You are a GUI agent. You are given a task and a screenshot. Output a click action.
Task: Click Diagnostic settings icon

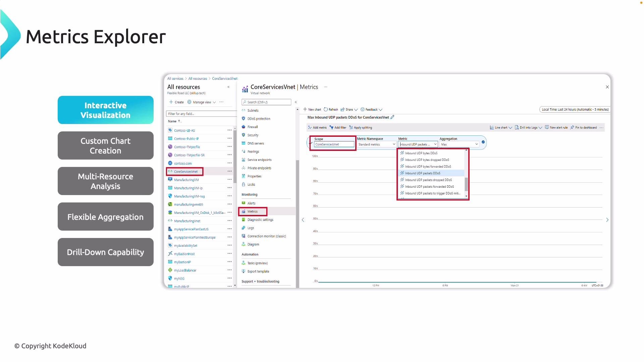click(x=244, y=220)
